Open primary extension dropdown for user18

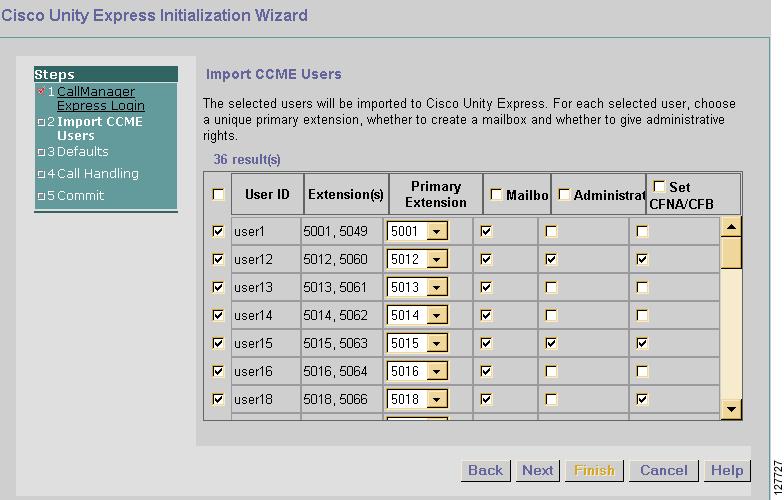417,399
